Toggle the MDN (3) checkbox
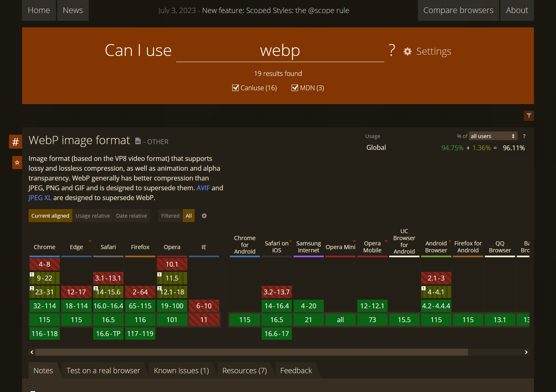The height and width of the screenshot is (392, 556). click(295, 88)
